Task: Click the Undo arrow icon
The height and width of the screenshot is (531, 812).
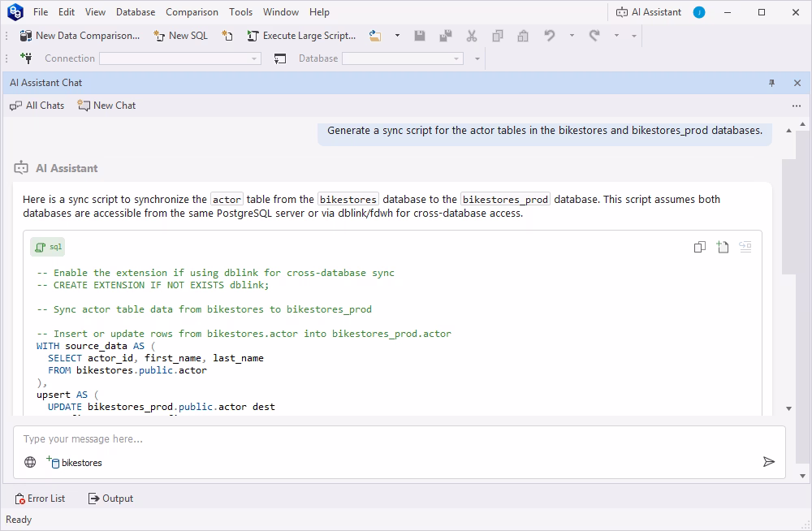Action: click(x=550, y=36)
